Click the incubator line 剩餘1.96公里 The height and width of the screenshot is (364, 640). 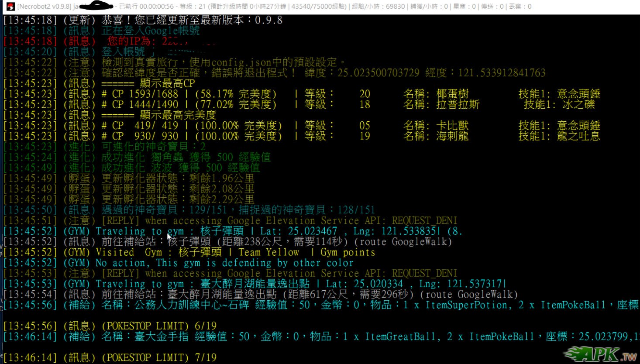pos(129,178)
